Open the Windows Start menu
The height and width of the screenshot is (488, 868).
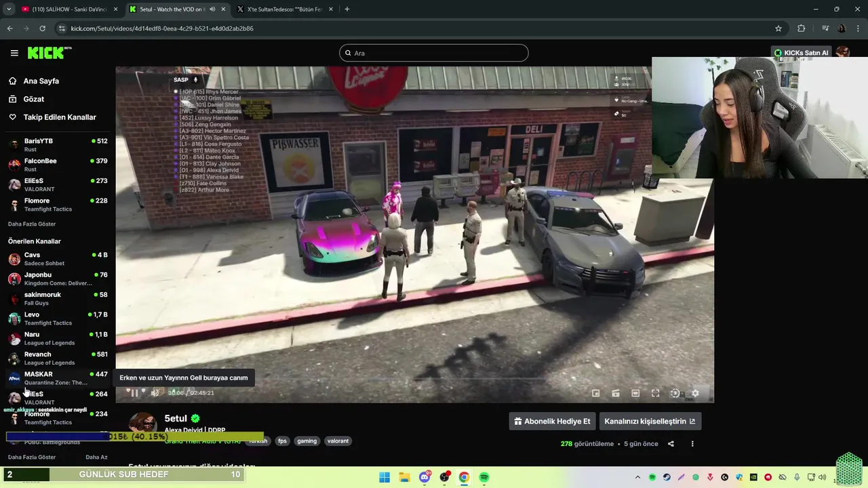click(384, 477)
